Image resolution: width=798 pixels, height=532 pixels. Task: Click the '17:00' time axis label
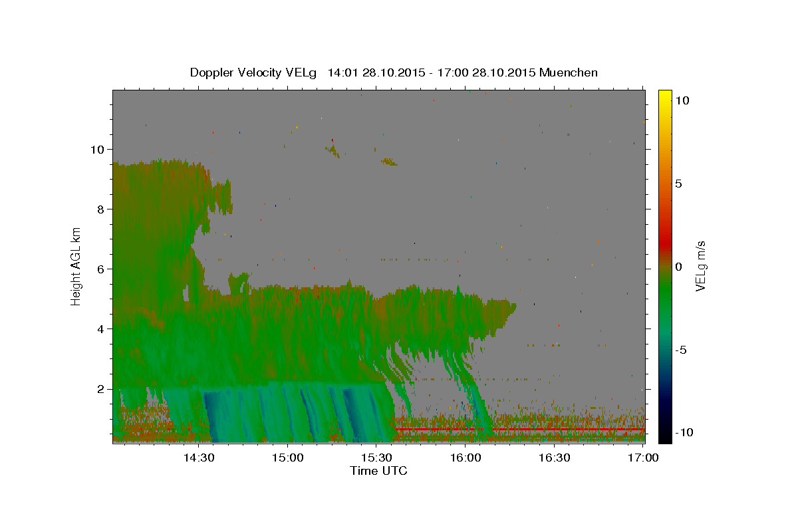click(644, 458)
